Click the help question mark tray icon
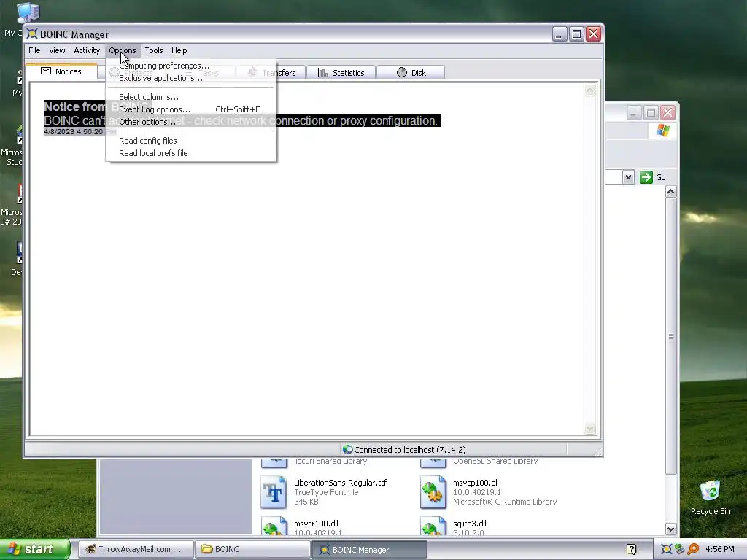This screenshot has width=747, height=560. [631, 549]
